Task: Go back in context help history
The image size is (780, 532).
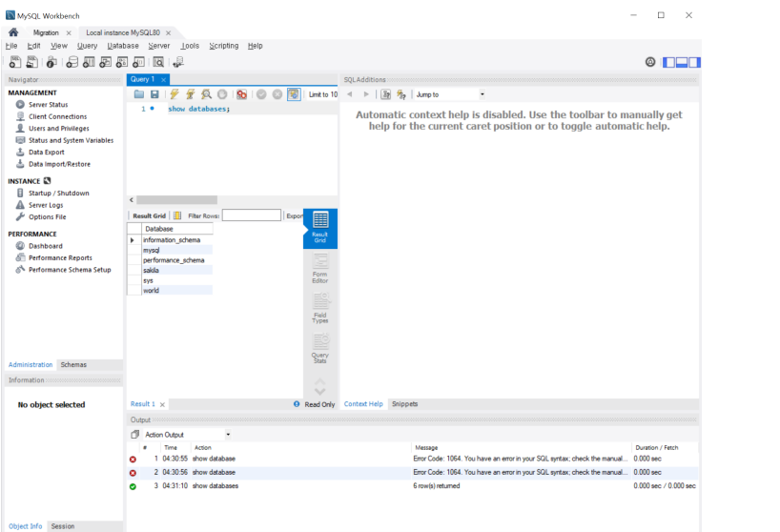Action: click(x=350, y=94)
